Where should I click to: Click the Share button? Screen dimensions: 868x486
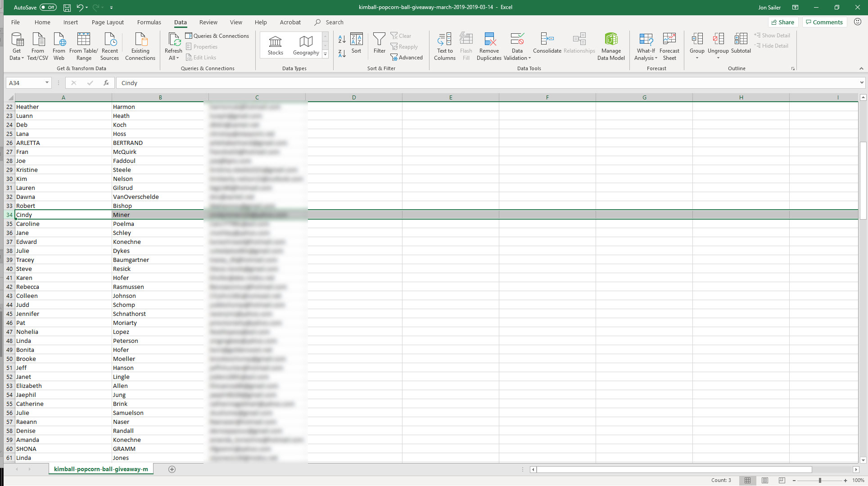[782, 22]
